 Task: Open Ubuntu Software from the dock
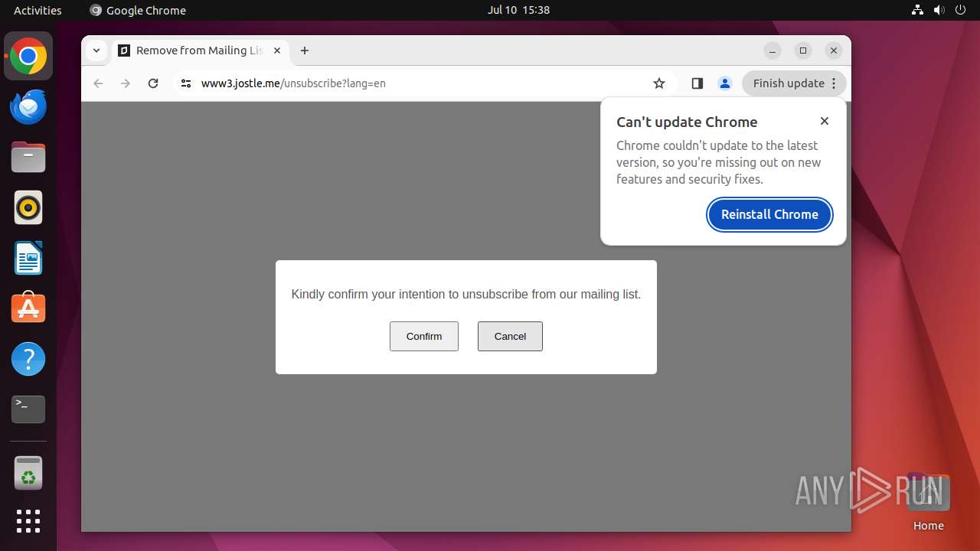pyautogui.click(x=28, y=308)
